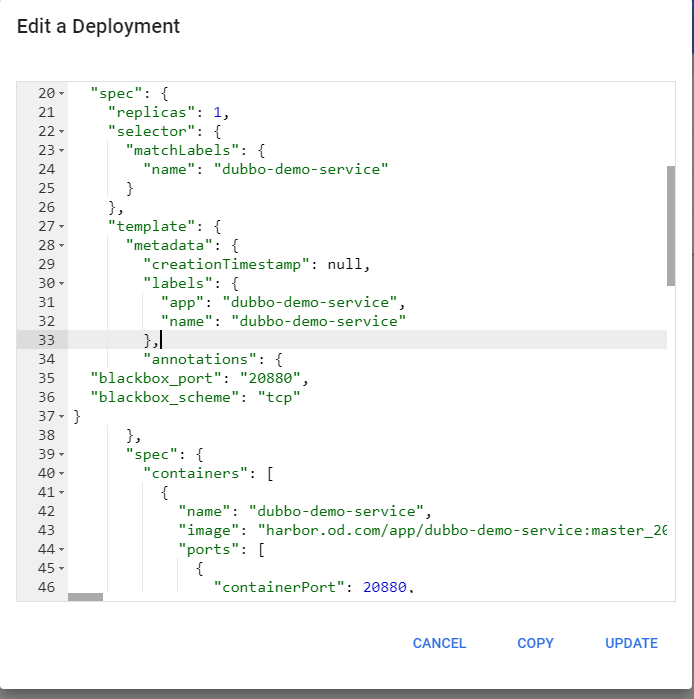Collapse the "ports" array on line 44
Viewport: 694px width, 699px height.
point(62,549)
